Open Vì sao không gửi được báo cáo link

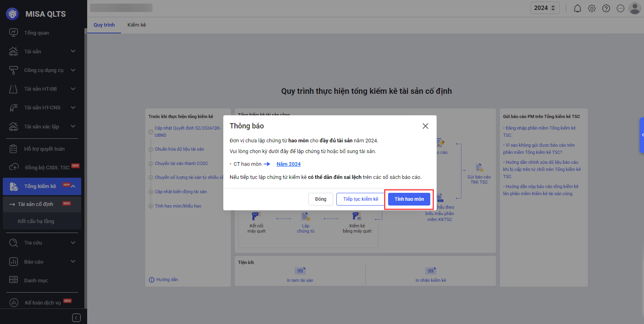click(x=539, y=149)
